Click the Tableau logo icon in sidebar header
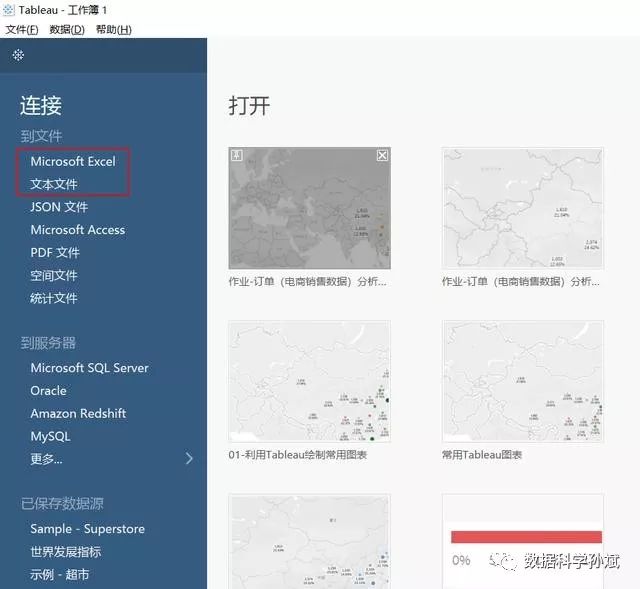 (x=18, y=55)
